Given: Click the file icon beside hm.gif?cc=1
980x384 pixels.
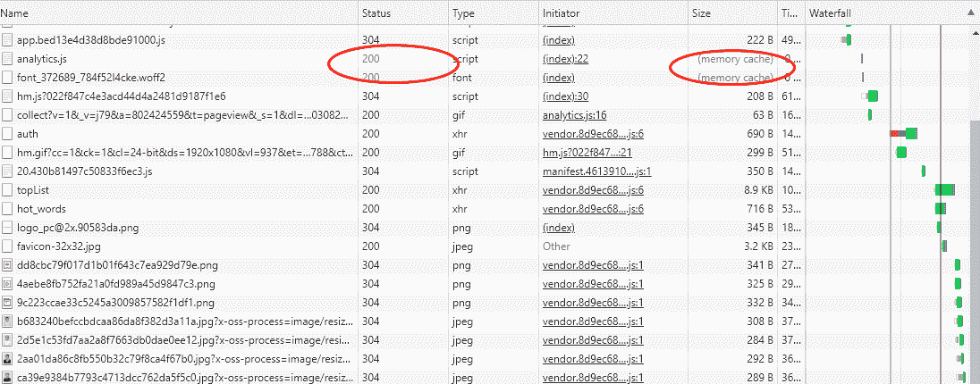Looking at the screenshot, I should (x=7, y=153).
